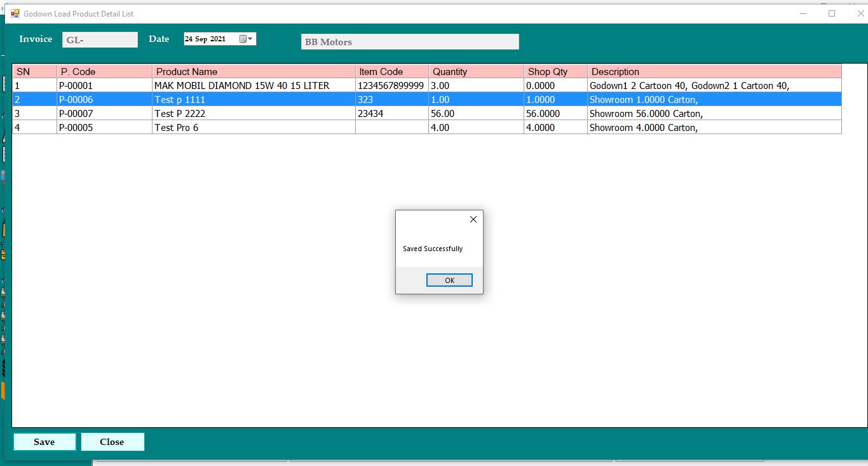Select the Test Pro 6 row
Screen dimensions: 868x466
(254, 127)
